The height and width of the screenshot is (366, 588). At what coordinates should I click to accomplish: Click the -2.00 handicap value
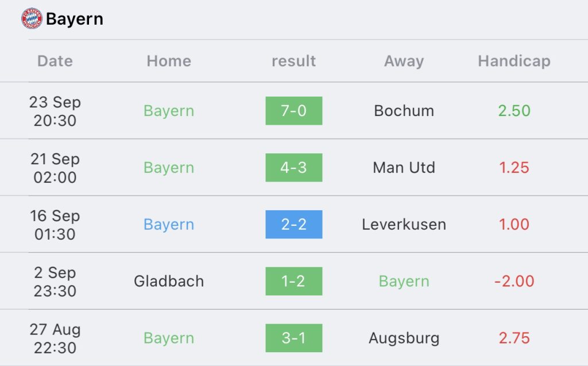coord(514,282)
